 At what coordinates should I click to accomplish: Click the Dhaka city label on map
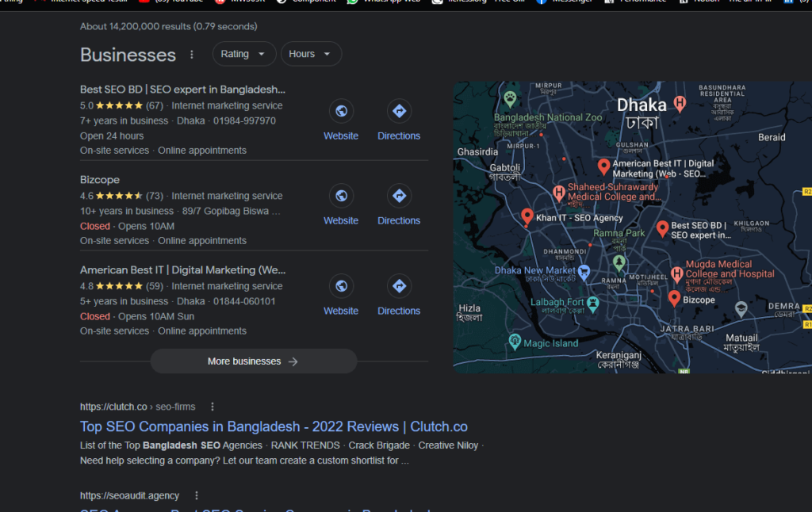[x=642, y=113]
